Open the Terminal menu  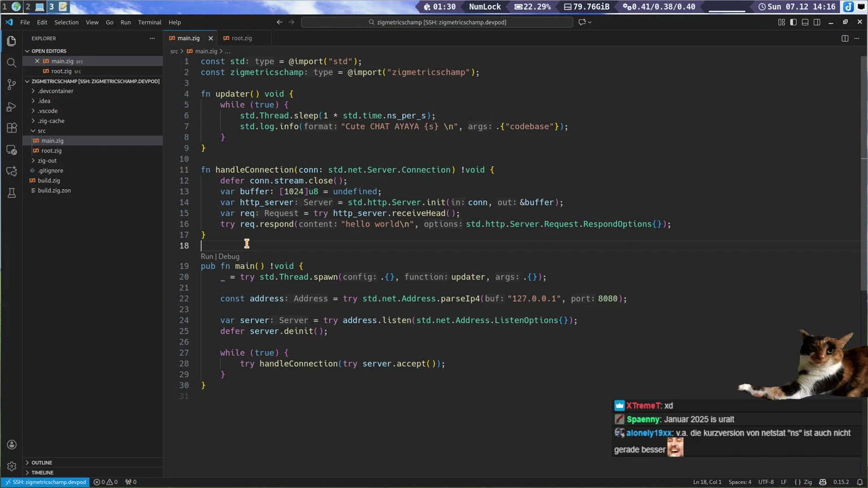149,22
